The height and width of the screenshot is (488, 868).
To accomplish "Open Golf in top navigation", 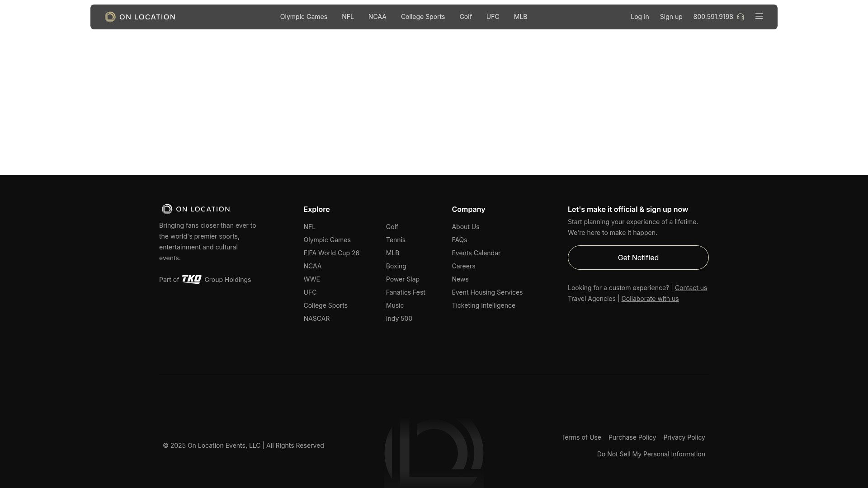I will tap(466, 17).
